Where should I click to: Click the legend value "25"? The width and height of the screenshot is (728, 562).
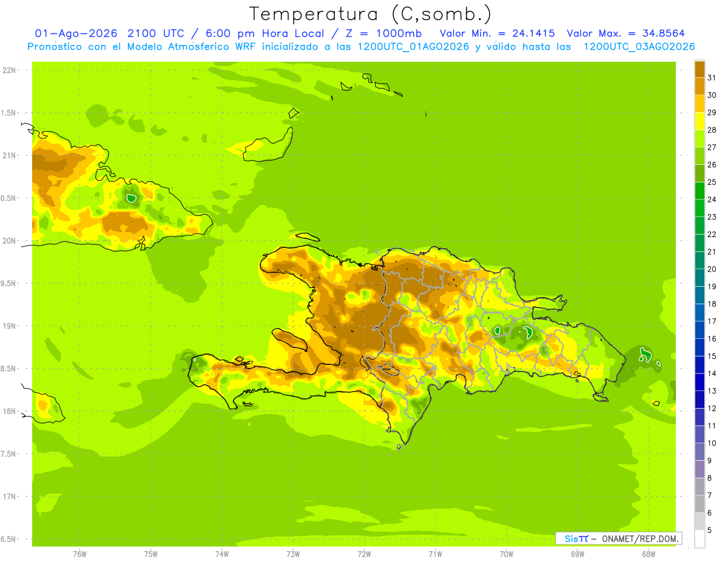click(712, 182)
